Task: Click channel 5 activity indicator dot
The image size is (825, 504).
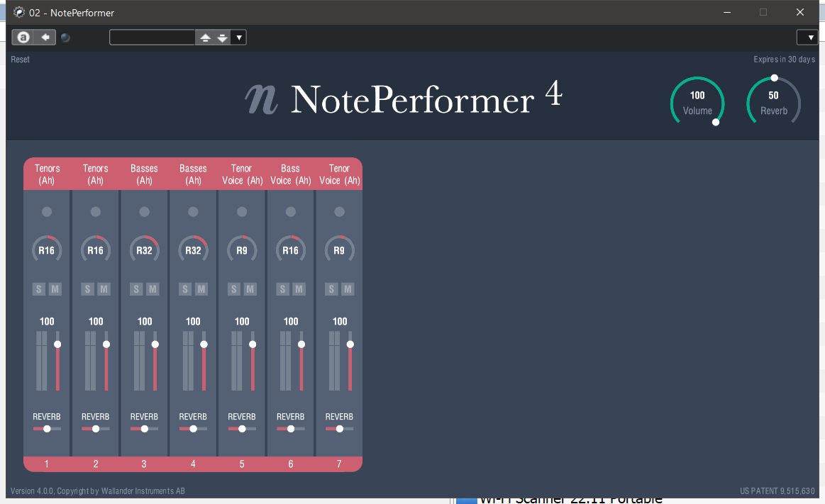Action: pos(241,212)
